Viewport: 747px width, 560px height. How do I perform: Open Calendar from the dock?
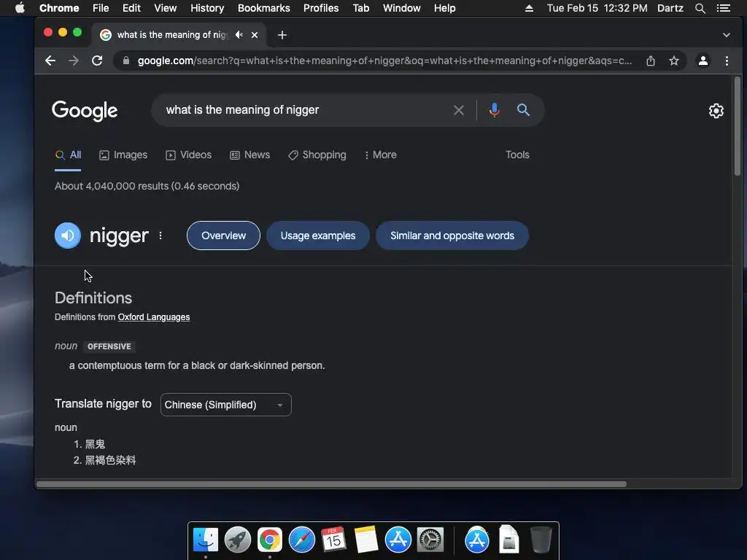tap(333, 540)
